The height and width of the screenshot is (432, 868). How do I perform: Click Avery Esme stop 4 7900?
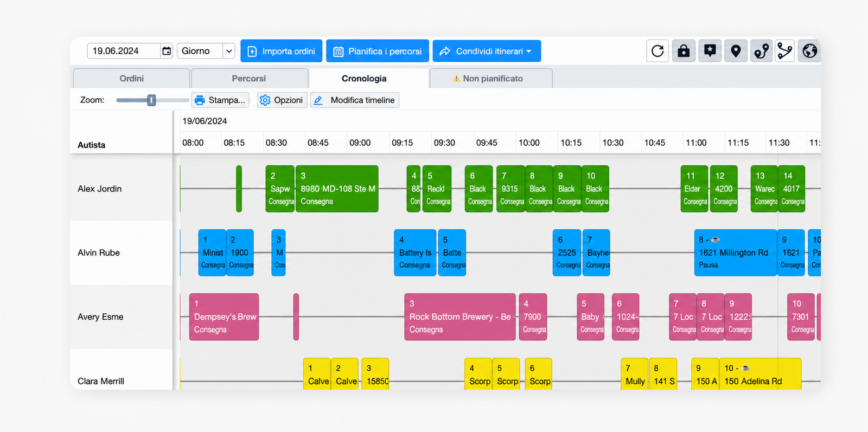click(533, 317)
